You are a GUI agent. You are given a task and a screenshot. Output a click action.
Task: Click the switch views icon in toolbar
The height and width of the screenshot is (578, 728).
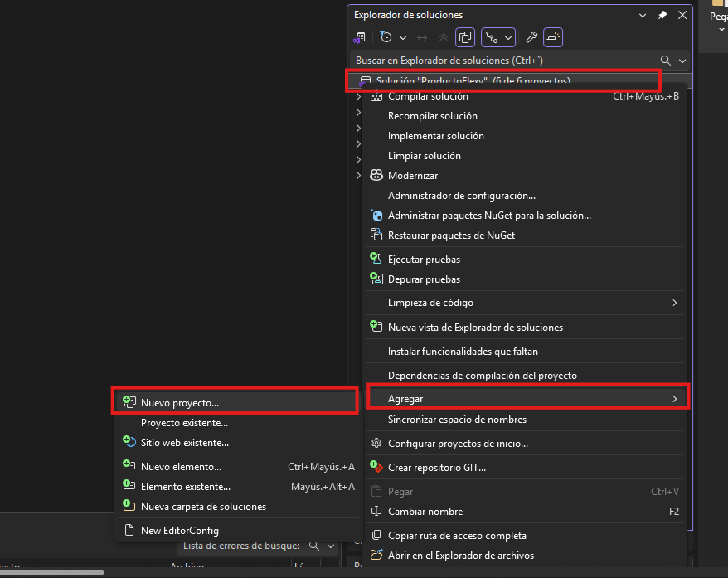pyautogui.click(x=359, y=37)
